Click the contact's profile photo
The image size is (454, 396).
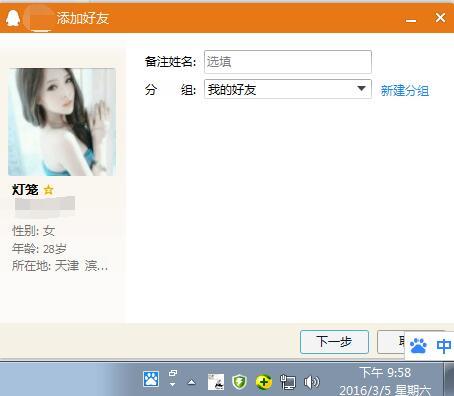tap(62, 122)
